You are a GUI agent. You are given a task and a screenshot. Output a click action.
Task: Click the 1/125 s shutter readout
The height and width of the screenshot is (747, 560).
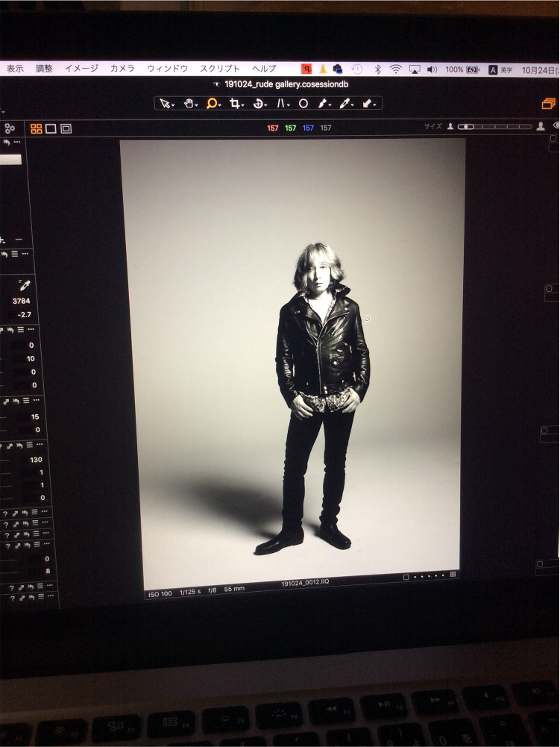pyautogui.click(x=190, y=592)
